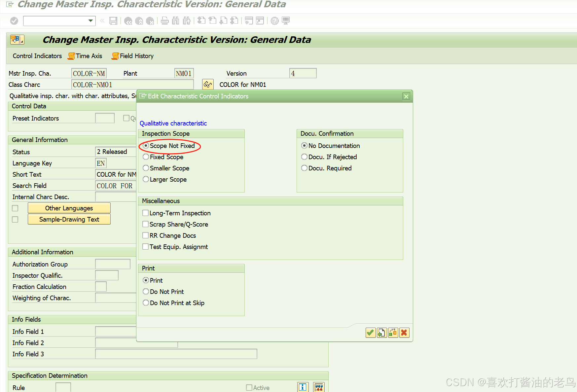Click the First Page navigation icon
This screenshot has width=577, height=392.
pos(202,21)
